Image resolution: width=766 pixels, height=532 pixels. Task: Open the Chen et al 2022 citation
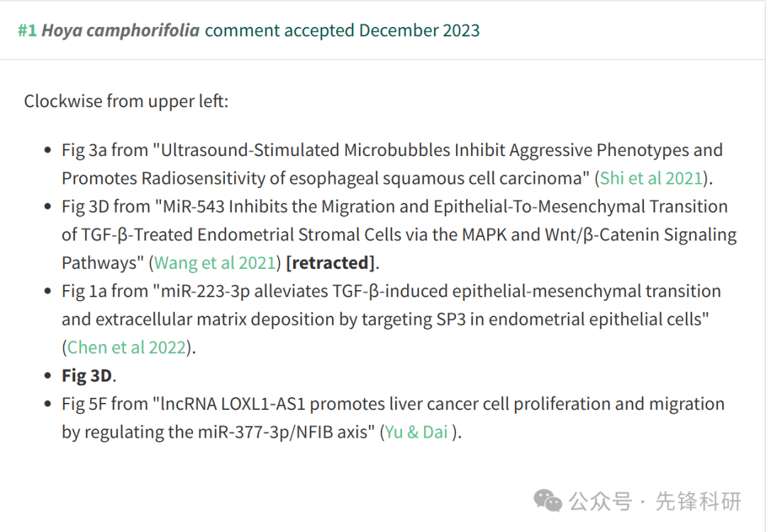click(126, 348)
